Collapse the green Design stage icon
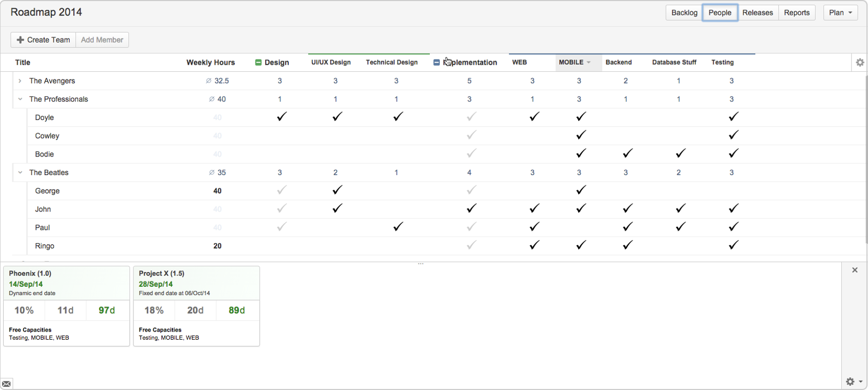The height and width of the screenshot is (390, 868). click(258, 63)
